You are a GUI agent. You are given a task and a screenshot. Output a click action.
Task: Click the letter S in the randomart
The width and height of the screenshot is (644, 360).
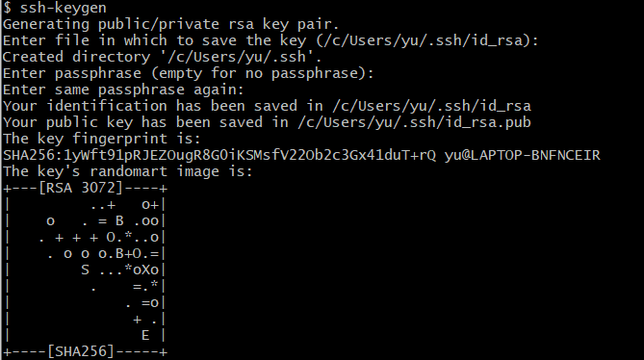coord(85,270)
